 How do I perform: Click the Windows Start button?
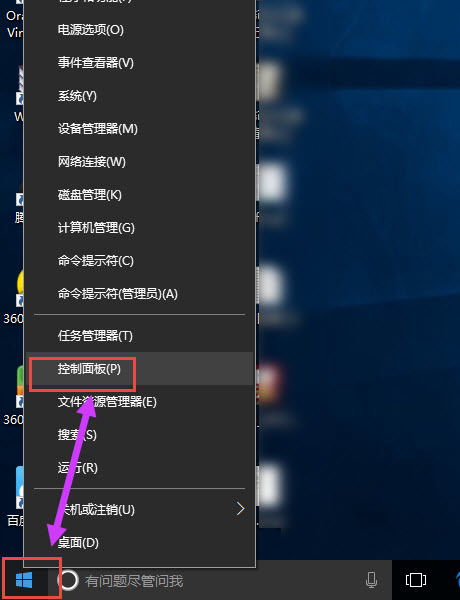tap(24, 580)
